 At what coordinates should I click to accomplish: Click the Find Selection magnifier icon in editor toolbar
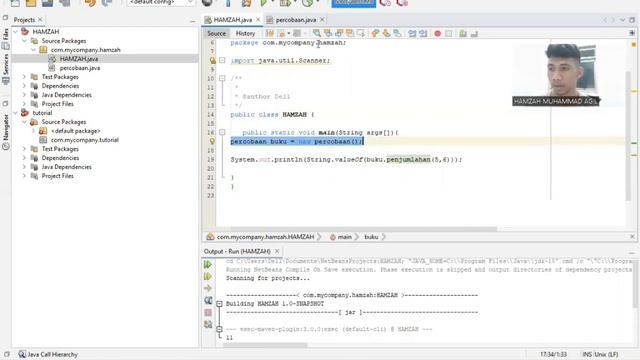click(317, 33)
